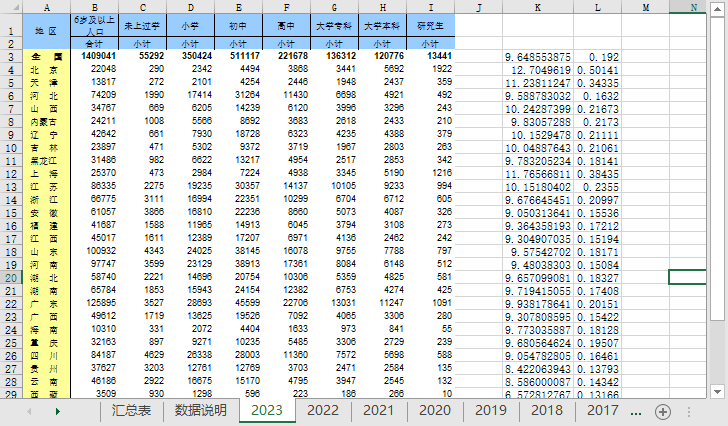Click the 高中 header cell
728x426 pixels.
pos(286,26)
